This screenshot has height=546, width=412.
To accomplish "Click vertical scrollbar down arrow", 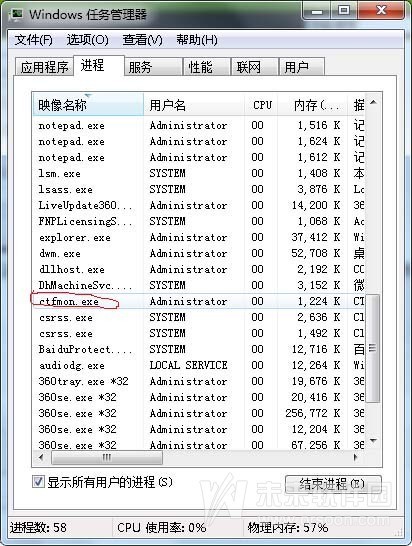I will click(373, 441).
